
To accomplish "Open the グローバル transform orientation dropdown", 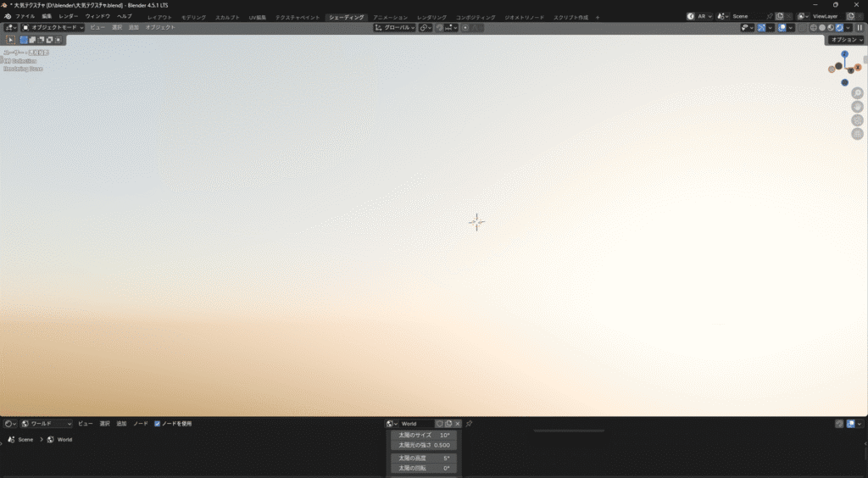I will point(395,28).
